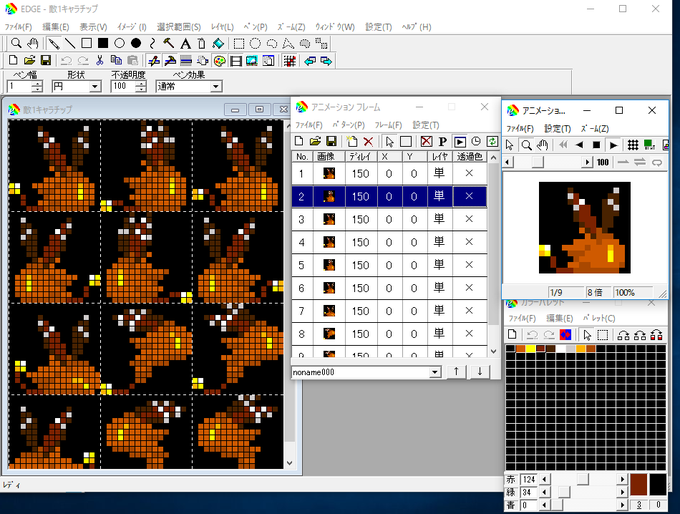This screenshot has height=514, width=680.
Task: Pick the yellow swatch in color palette
Action: [x=530, y=349]
